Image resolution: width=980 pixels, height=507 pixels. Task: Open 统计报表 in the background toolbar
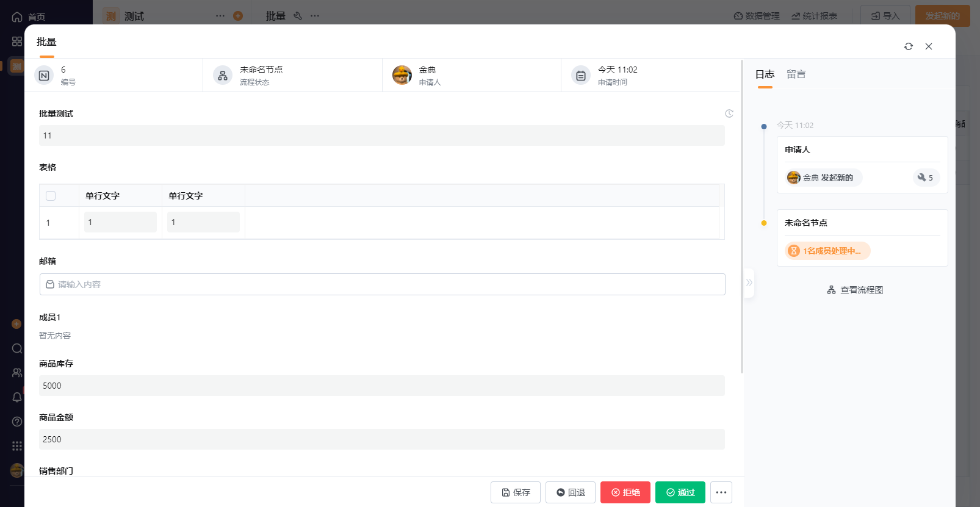[814, 16]
